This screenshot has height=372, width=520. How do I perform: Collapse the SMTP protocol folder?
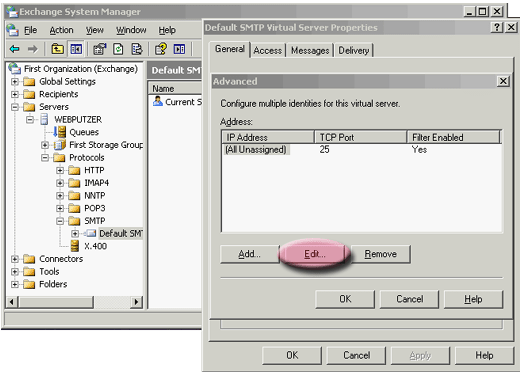60,221
